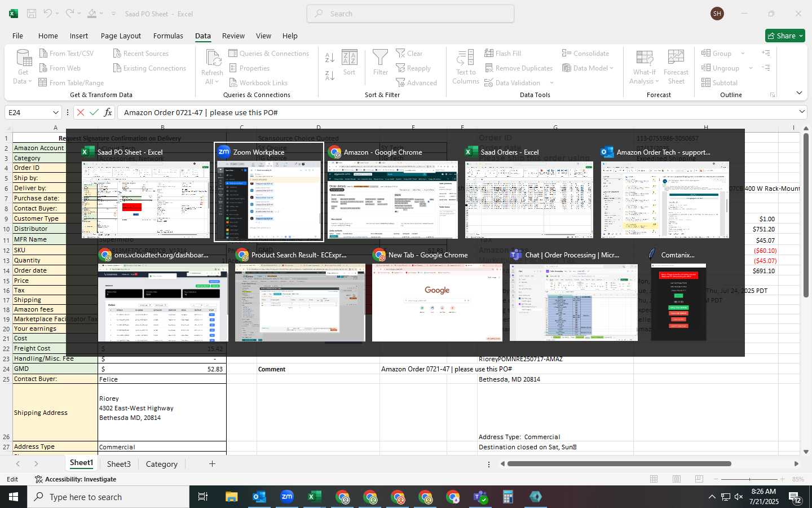Expand the What-If Analysis dropdown
Screen dimensions: 812x508
click(644, 77)
